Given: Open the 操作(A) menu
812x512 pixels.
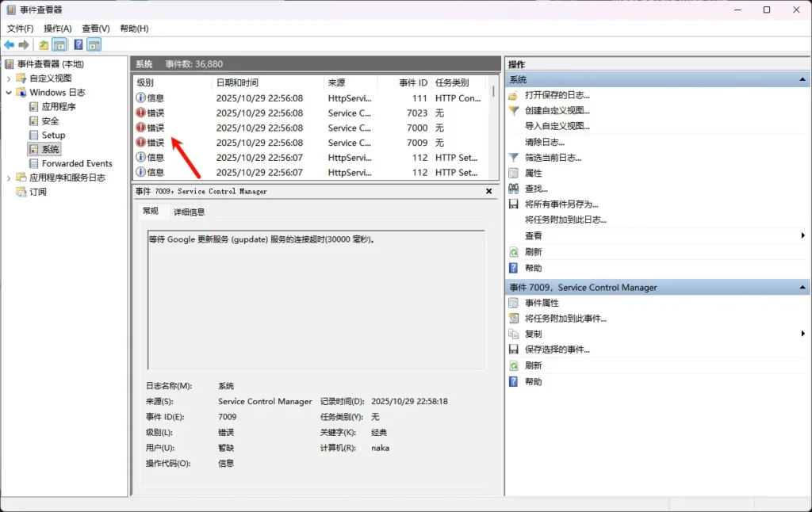Looking at the screenshot, I should pyautogui.click(x=57, y=28).
